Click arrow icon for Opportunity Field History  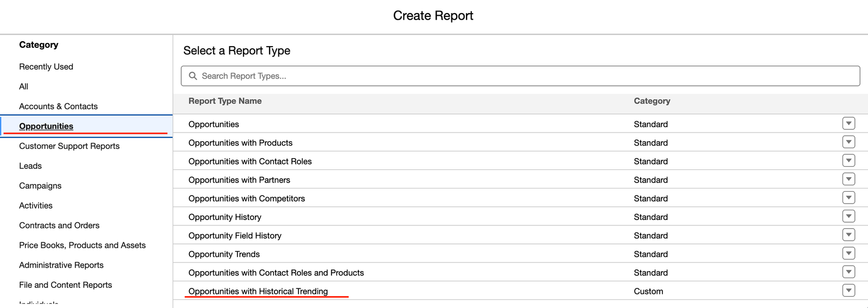[848, 235]
